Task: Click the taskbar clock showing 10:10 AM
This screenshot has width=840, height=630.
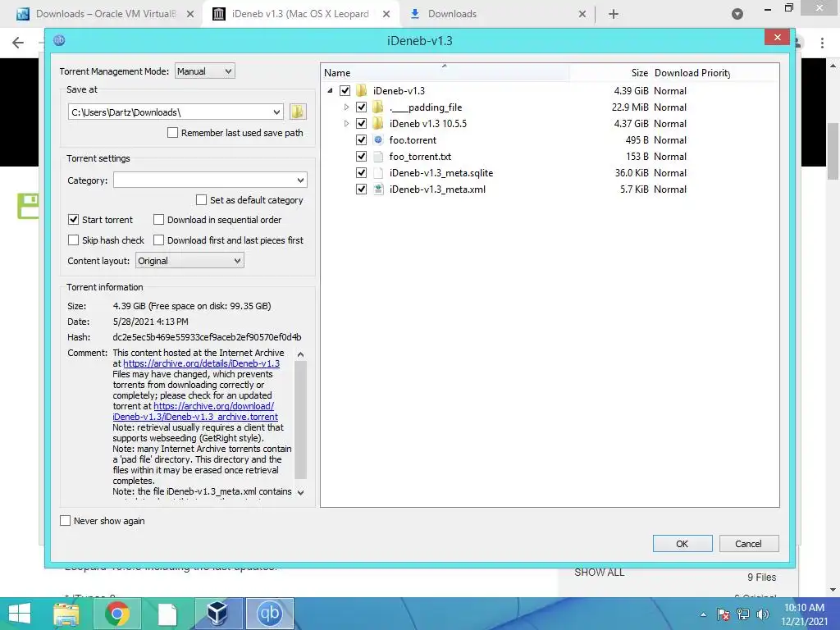Action: coord(804,614)
